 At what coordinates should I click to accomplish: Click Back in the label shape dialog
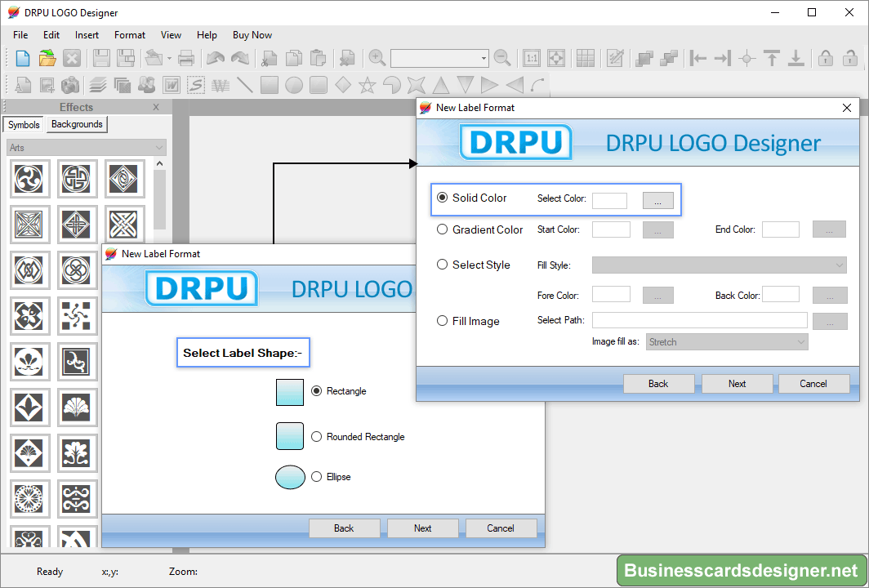point(344,528)
